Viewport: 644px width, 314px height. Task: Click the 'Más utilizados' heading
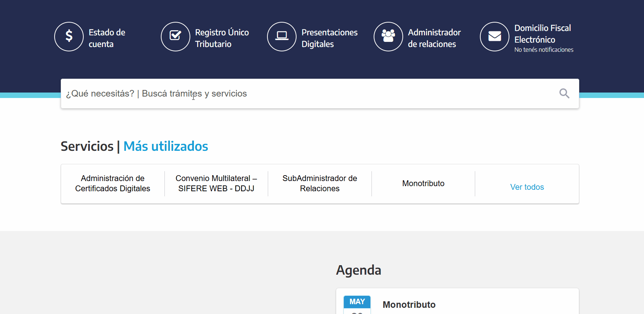(166, 146)
